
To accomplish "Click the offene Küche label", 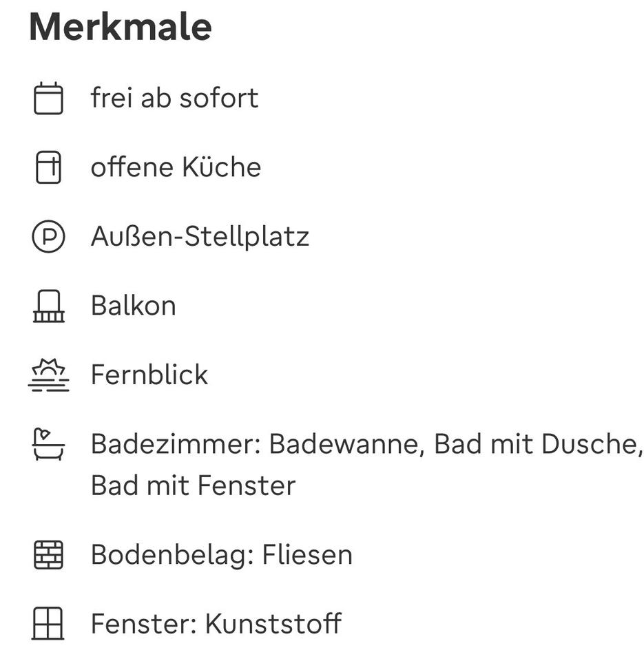I will coord(176,167).
